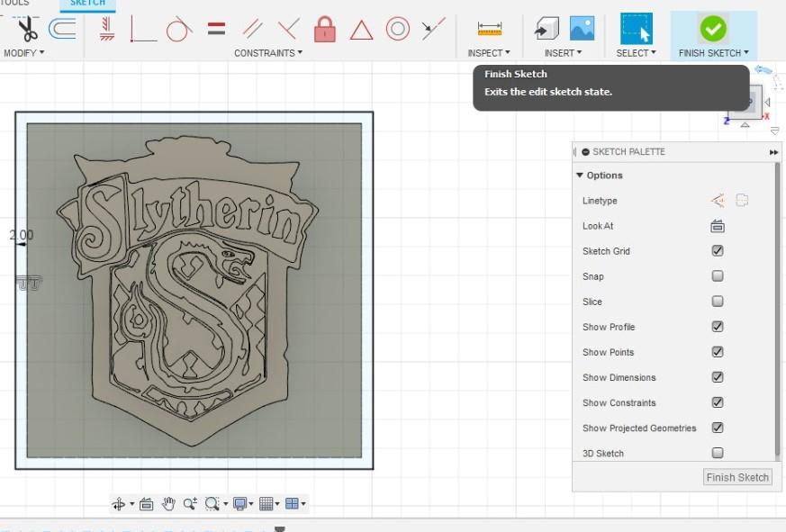Collapse the Options section

[x=580, y=175]
